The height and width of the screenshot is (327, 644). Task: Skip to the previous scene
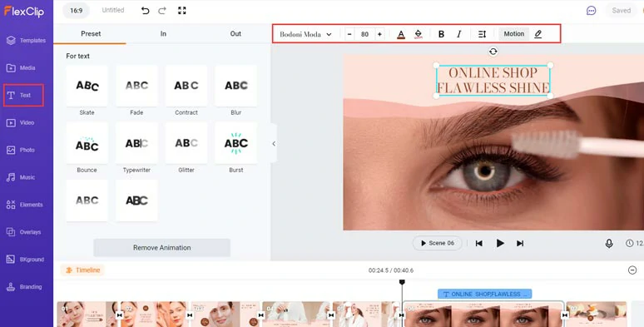(x=479, y=243)
